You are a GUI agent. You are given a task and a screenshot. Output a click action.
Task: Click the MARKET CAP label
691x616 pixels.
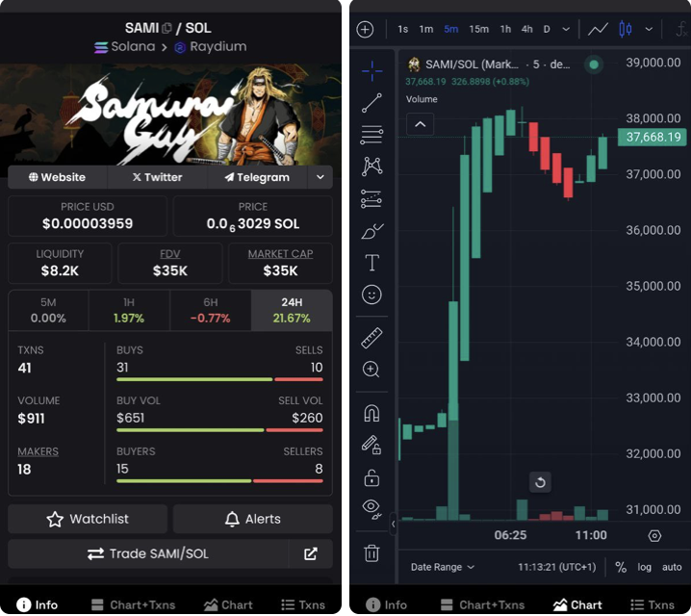point(280,254)
